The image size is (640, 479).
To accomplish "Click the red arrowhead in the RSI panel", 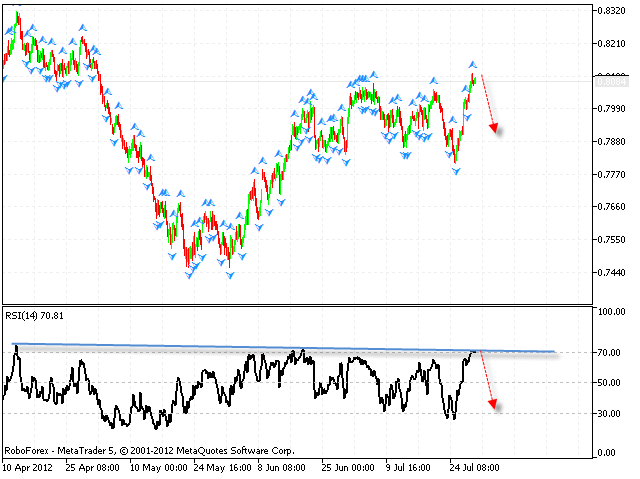I will coord(494,403).
